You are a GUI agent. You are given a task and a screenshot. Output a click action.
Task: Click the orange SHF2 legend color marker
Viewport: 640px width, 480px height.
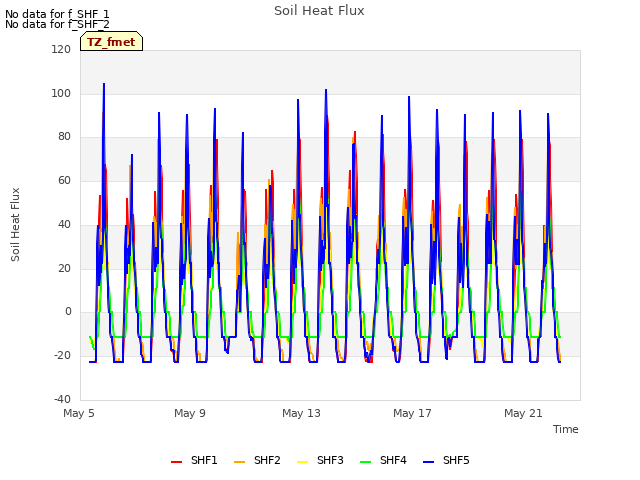click(x=239, y=462)
